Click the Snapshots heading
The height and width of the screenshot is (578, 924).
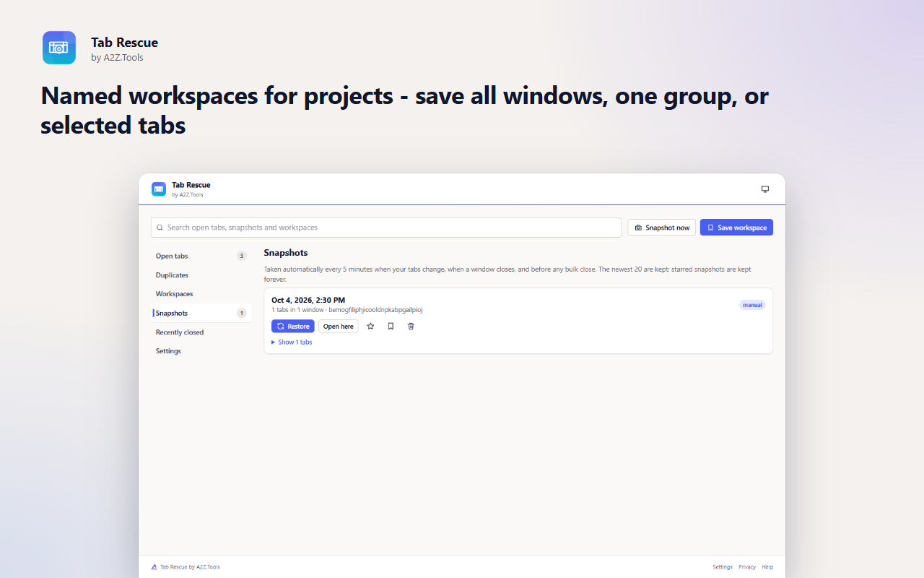point(286,253)
